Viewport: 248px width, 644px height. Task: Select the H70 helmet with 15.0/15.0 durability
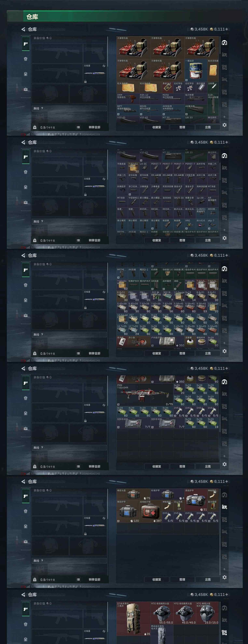pyautogui.click(x=207, y=613)
